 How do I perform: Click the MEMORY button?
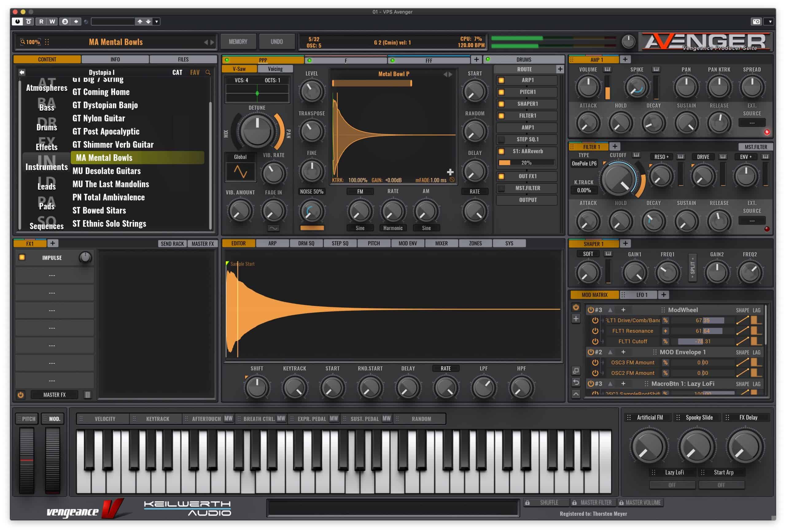click(x=238, y=42)
